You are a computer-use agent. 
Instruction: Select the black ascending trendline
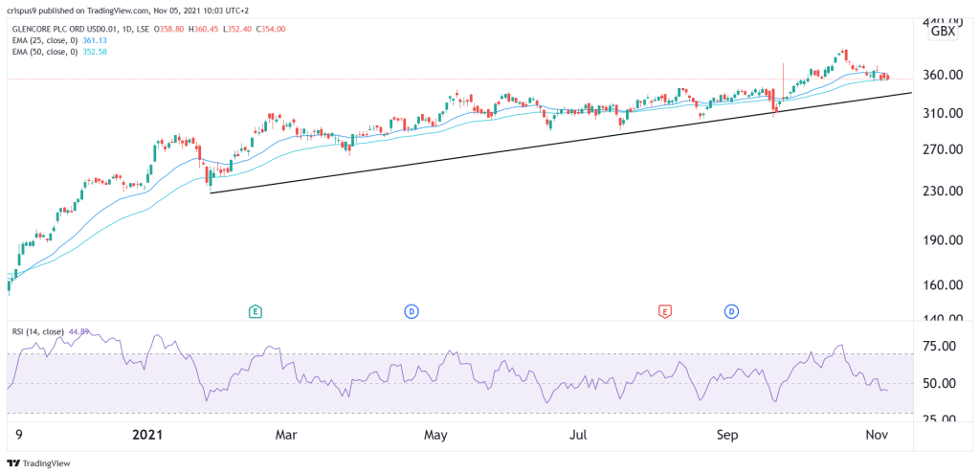click(x=561, y=143)
